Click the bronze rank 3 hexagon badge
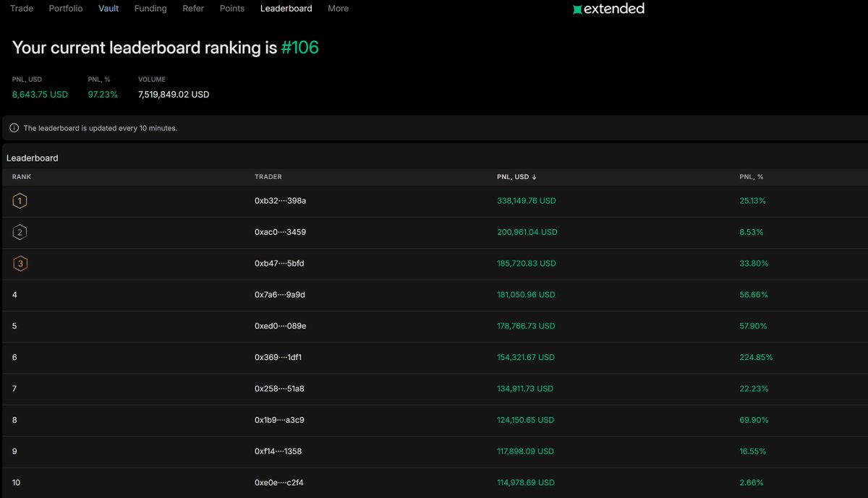 coord(20,263)
